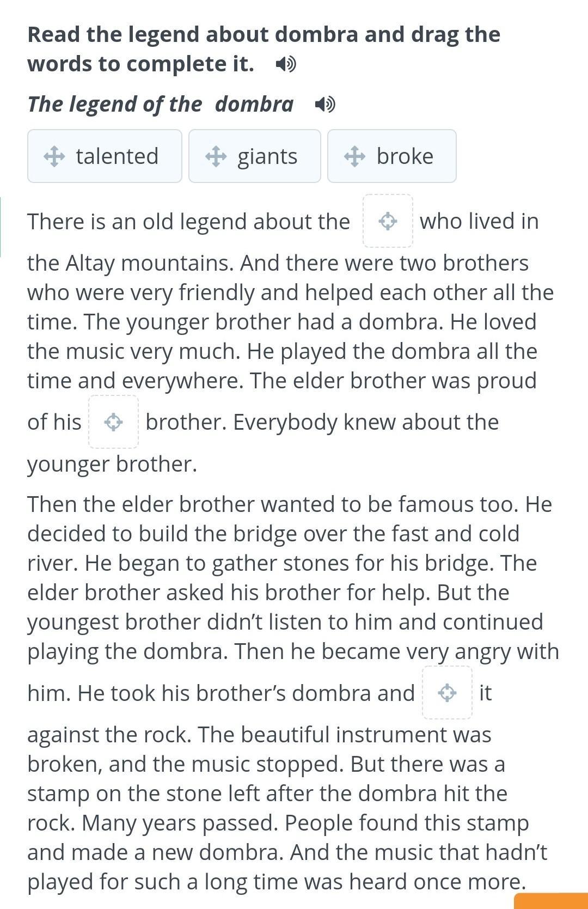Click crosshair icon in blank after 'dombra and'
588x909 pixels.
point(447,693)
